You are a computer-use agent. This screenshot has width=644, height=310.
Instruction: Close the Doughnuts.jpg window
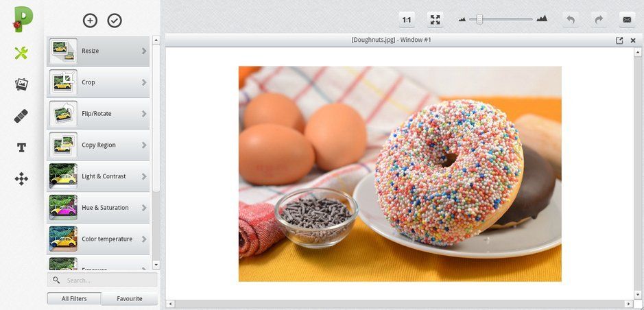click(633, 40)
